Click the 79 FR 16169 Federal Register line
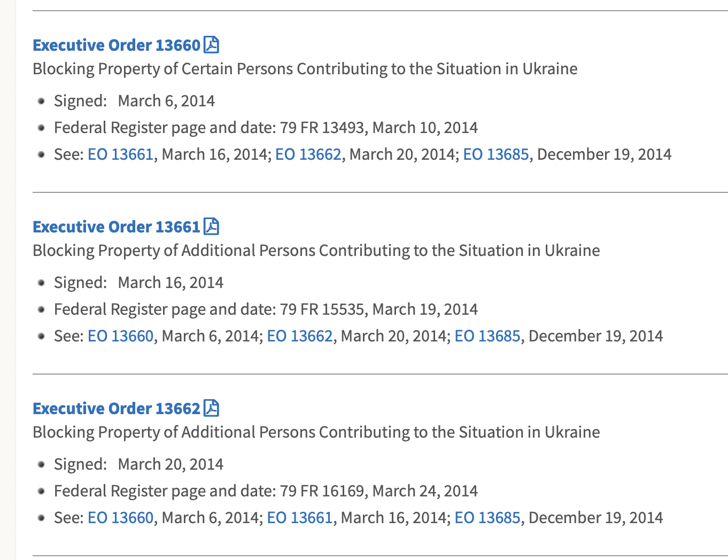The height and width of the screenshot is (560, 728). [266, 491]
